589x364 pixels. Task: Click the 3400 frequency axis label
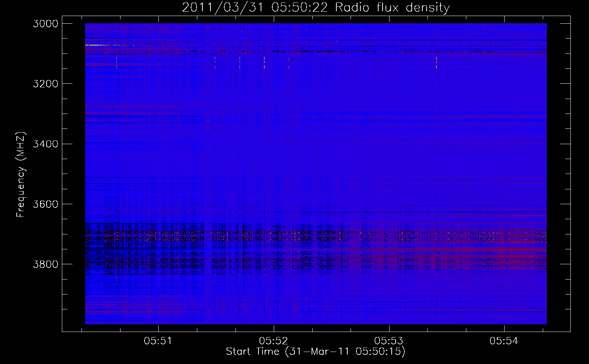[46, 144]
